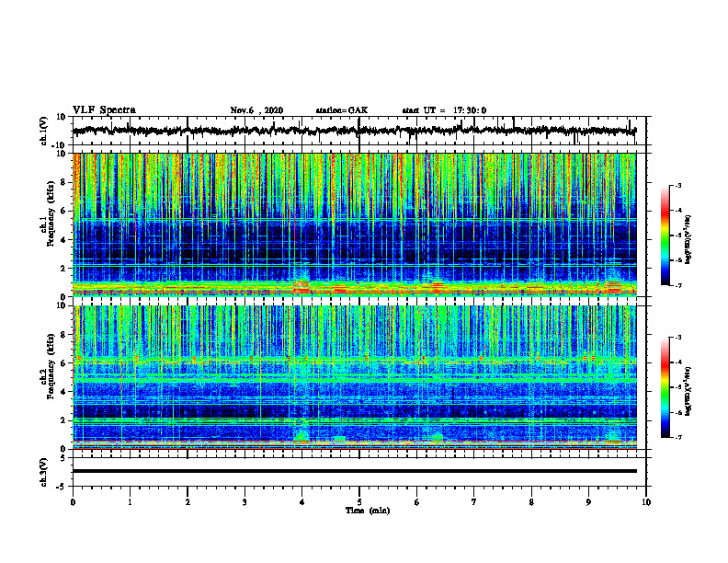This screenshot has height=563, width=728.
Task: Click the "-3" label on ch.1 color bar
Action: (677, 185)
